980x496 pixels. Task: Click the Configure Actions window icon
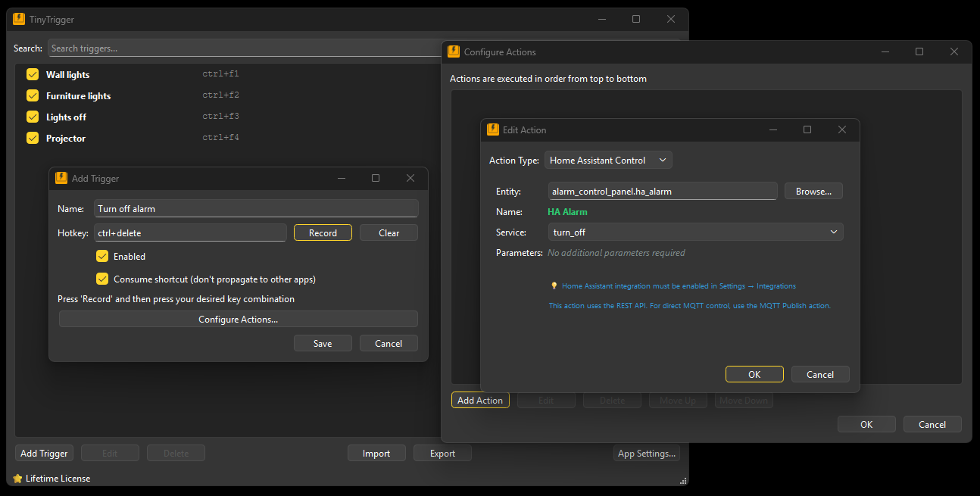(453, 51)
